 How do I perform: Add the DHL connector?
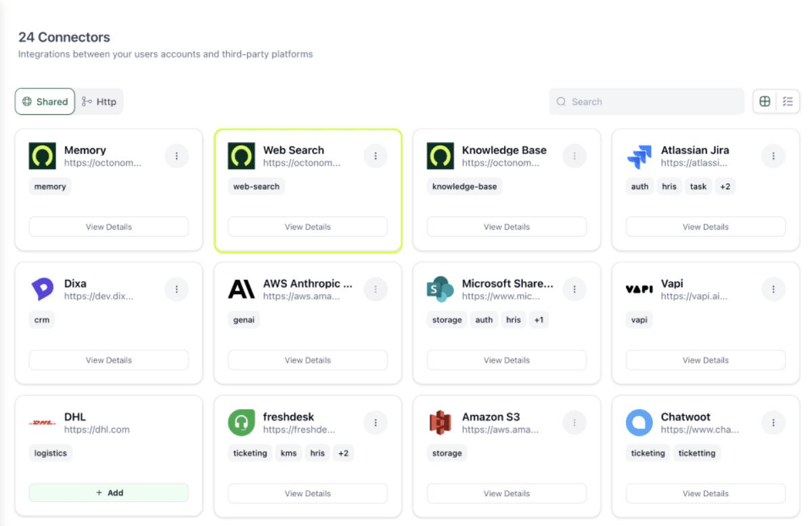pos(108,493)
